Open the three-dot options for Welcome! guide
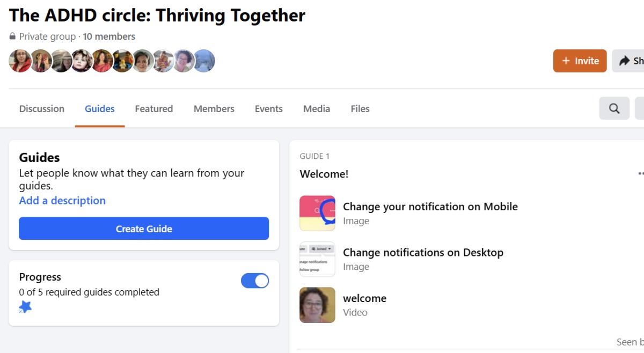Viewport: 644px width, 353px height. (x=640, y=174)
